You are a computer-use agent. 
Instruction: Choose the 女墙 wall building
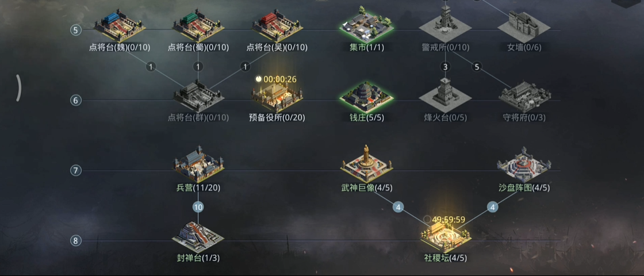point(524,25)
